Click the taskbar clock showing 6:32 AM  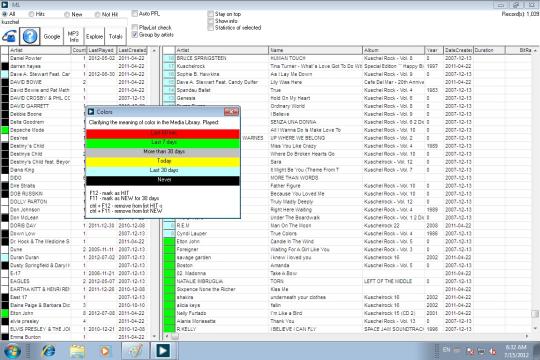tap(516, 347)
